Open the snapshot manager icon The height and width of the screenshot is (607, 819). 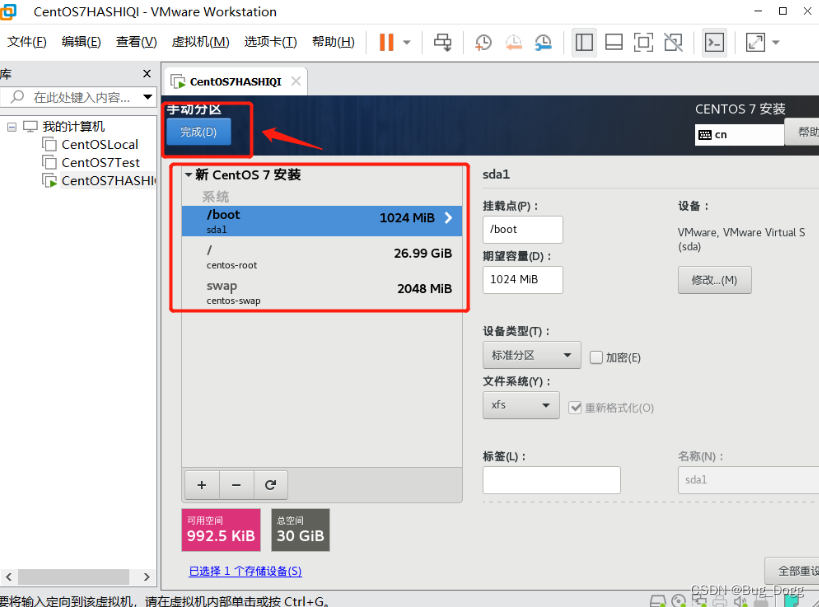pos(543,42)
